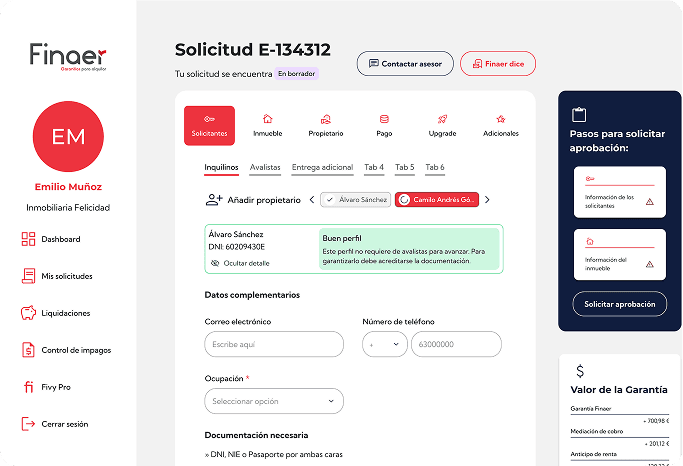This screenshot has height=466, width=683.
Task: Select the Álvaro Sánchez chip
Action: click(x=356, y=200)
